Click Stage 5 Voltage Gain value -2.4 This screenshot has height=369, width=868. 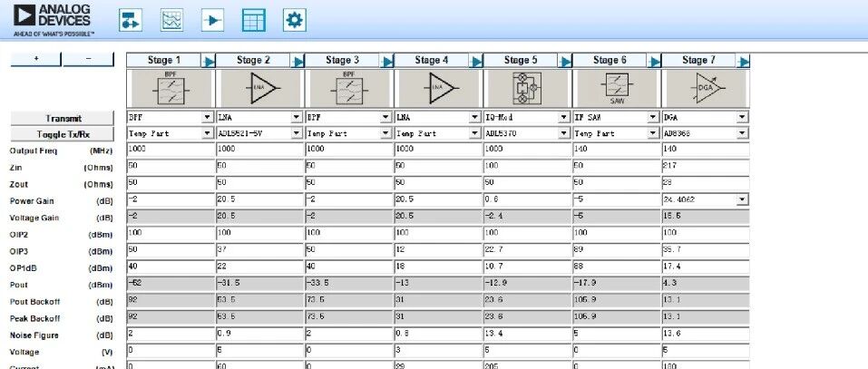pyautogui.click(x=527, y=217)
